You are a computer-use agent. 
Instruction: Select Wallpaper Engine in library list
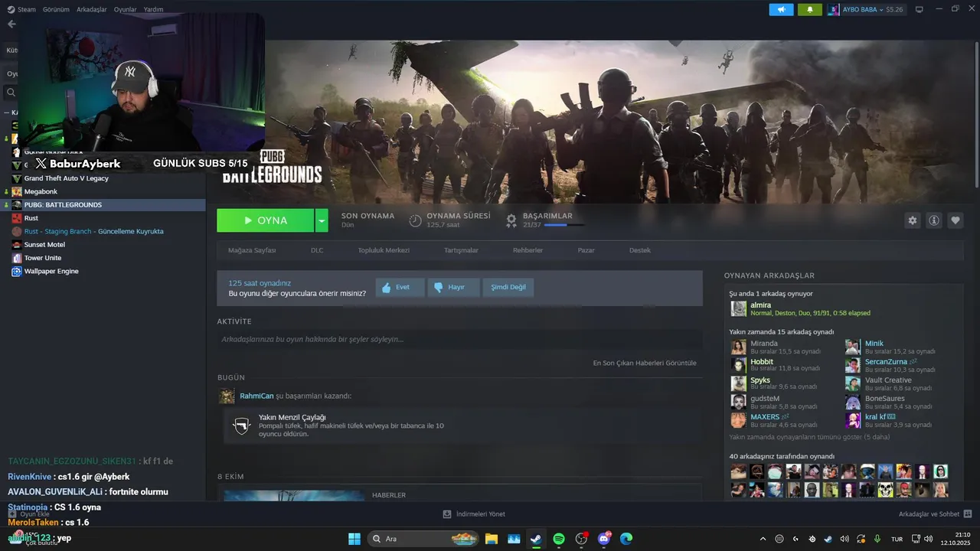(51, 271)
